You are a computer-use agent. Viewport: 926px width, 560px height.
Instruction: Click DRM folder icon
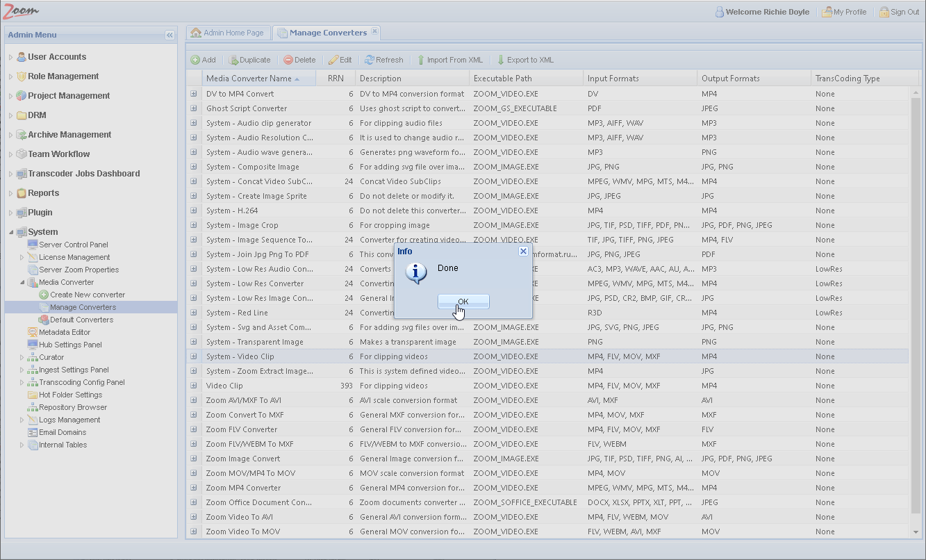(x=22, y=115)
